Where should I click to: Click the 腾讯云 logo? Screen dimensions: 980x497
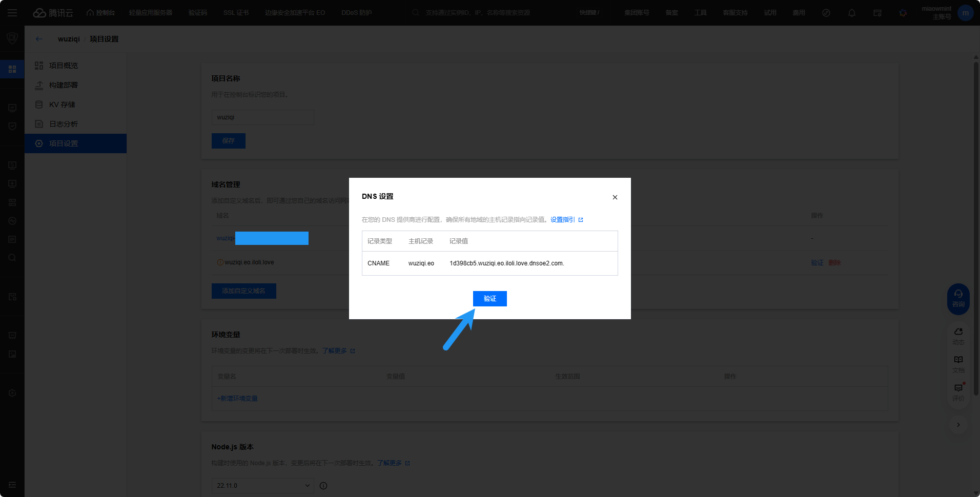(53, 13)
